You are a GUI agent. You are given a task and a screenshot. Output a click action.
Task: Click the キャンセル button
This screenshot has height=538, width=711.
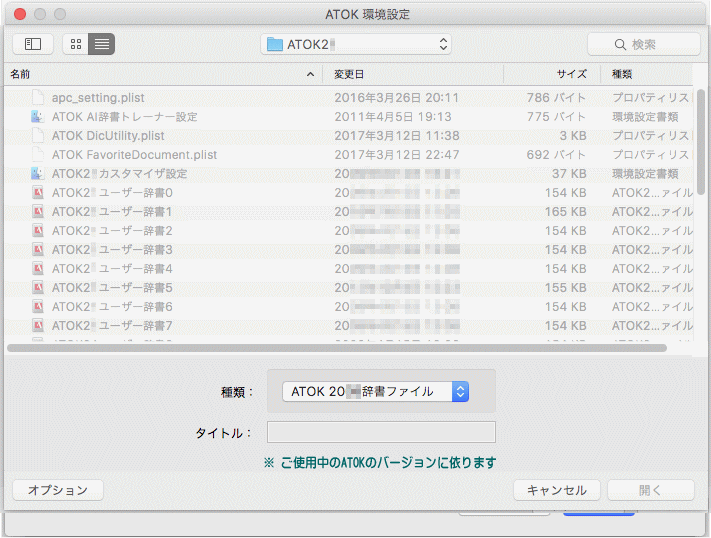click(557, 490)
